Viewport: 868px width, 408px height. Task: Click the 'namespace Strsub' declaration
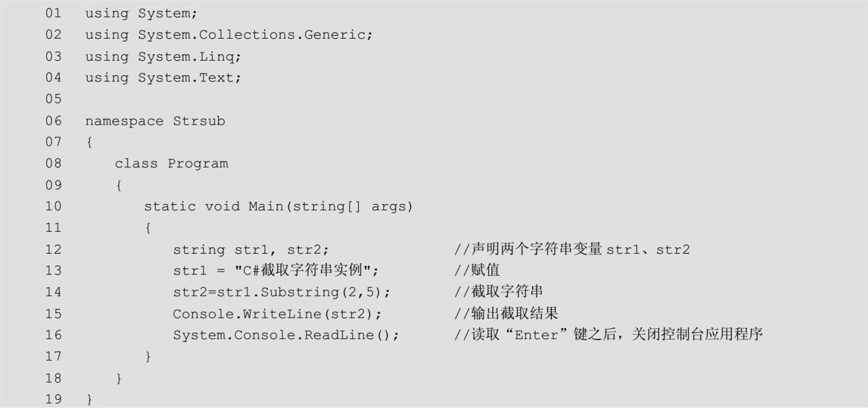[155, 121]
